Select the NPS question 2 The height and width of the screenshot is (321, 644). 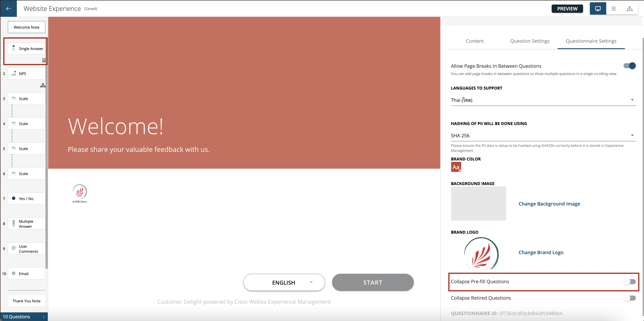tap(27, 73)
